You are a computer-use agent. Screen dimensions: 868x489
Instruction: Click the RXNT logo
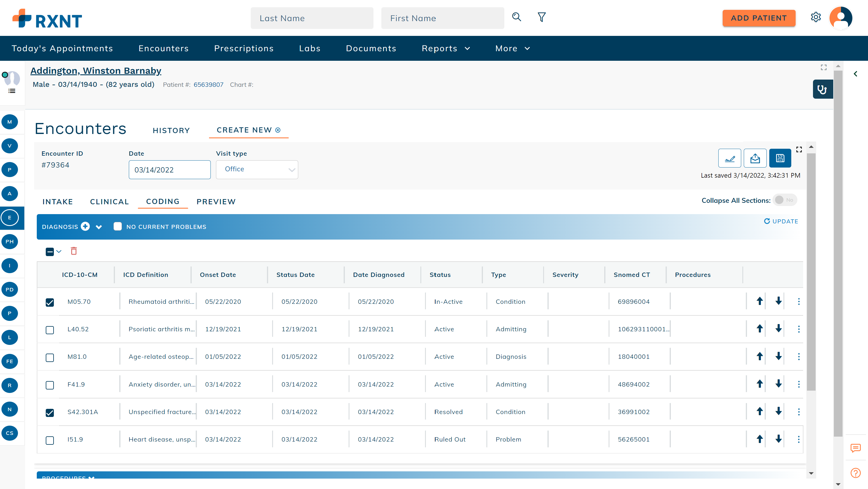[47, 19]
